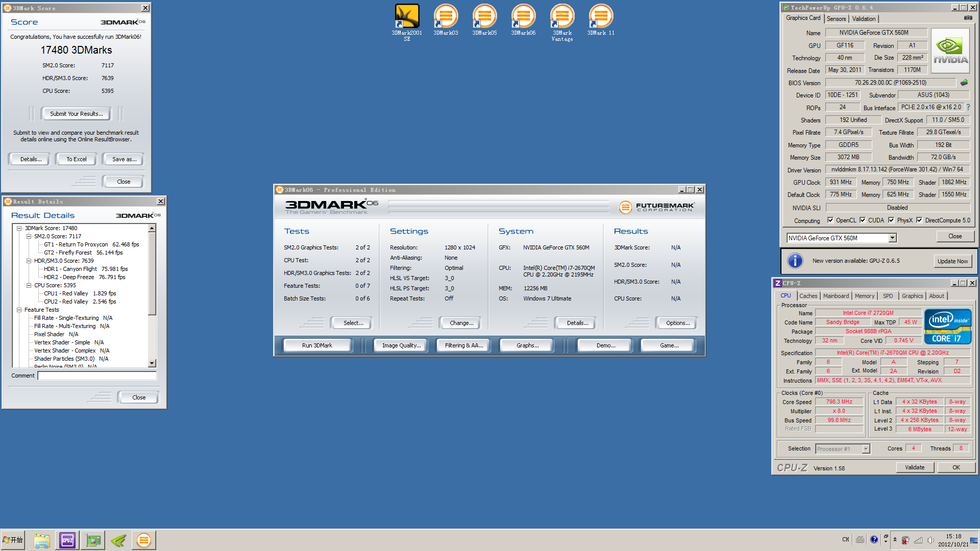Viewport: 980px width, 551px height.
Task: Click the input method keyboard icon
Action: click(x=860, y=540)
